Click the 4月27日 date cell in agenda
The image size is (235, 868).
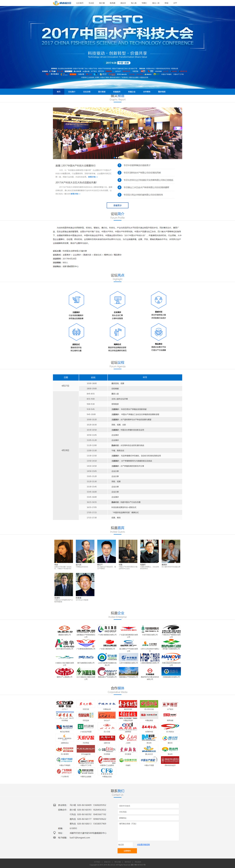tap(66, 386)
